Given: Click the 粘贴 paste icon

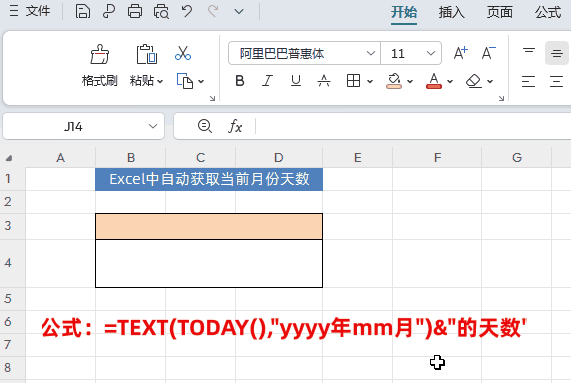Looking at the screenshot, I should [x=146, y=55].
